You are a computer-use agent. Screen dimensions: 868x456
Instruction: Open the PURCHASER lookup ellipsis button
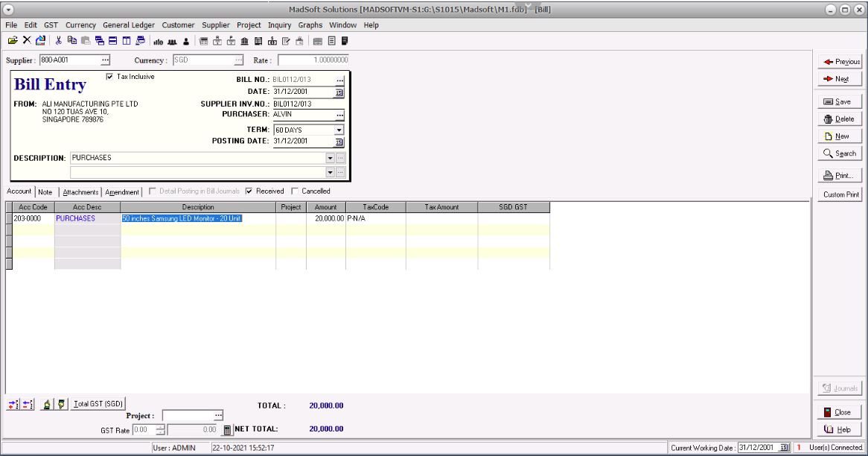point(340,115)
